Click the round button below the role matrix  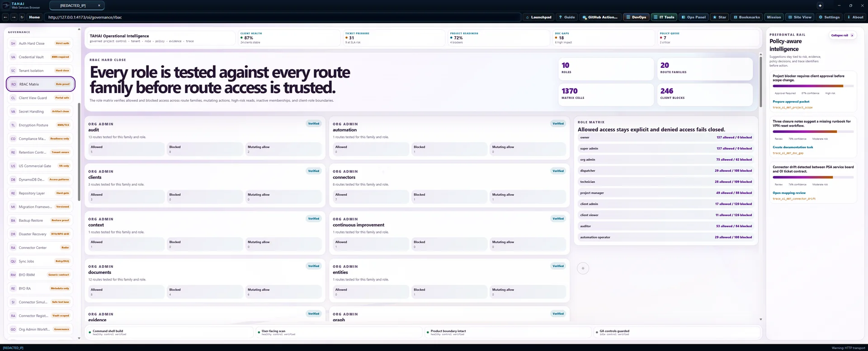(x=583, y=268)
